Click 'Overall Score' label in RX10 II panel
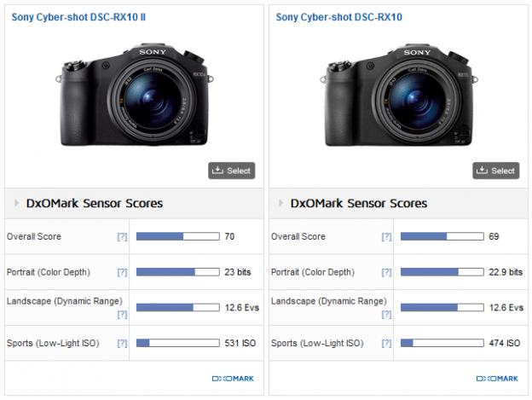 [x=34, y=236]
